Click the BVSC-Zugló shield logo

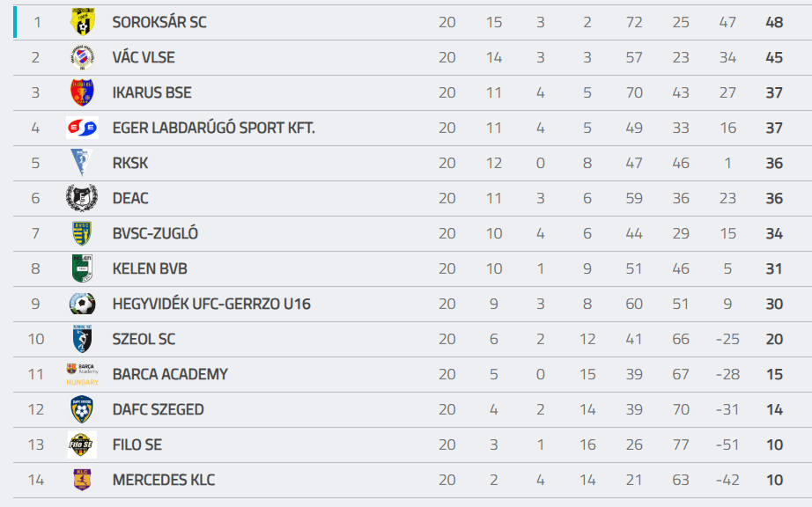click(82, 233)
